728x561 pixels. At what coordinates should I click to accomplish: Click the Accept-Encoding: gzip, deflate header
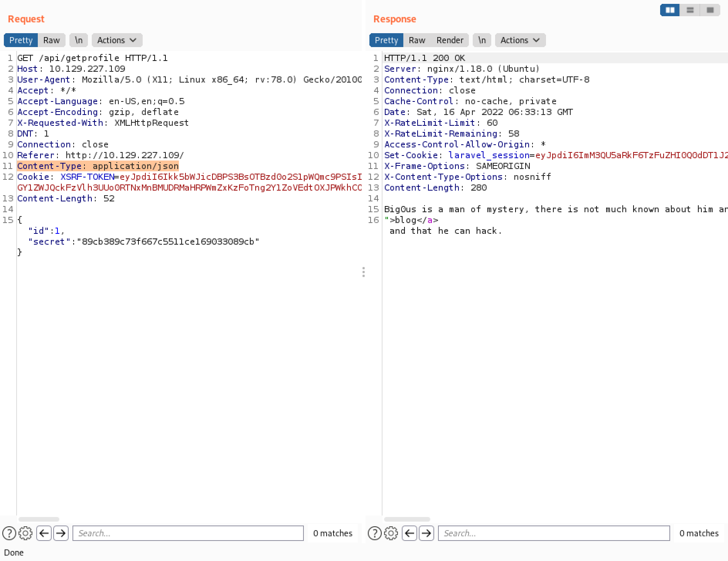98,112
